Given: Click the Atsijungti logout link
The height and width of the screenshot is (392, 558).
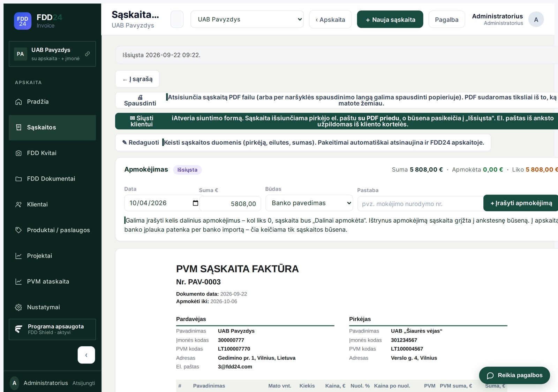Looking at the screenshot, I should click(84, 383).
